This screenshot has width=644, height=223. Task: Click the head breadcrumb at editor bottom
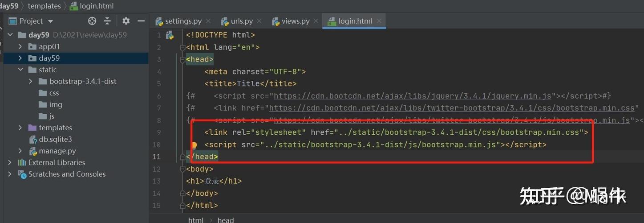pyautogui.click(x=226, y=220)
